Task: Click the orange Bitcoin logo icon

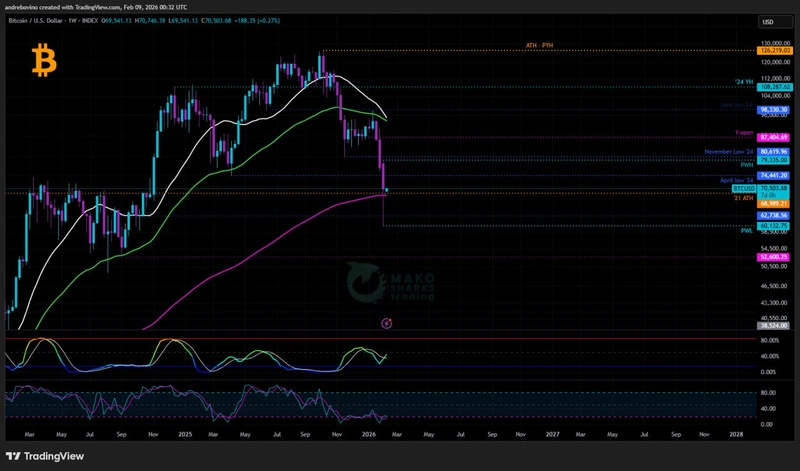Action: pos(44,60)
